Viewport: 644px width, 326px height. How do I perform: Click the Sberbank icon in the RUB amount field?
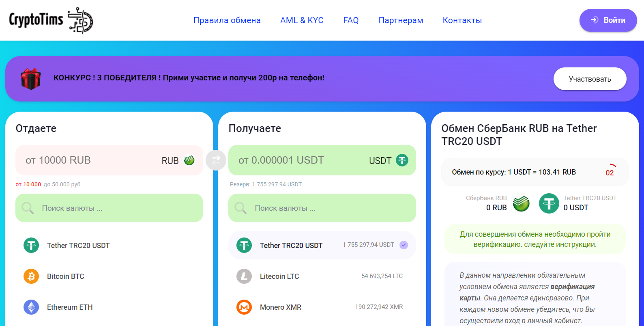[189, 160]
